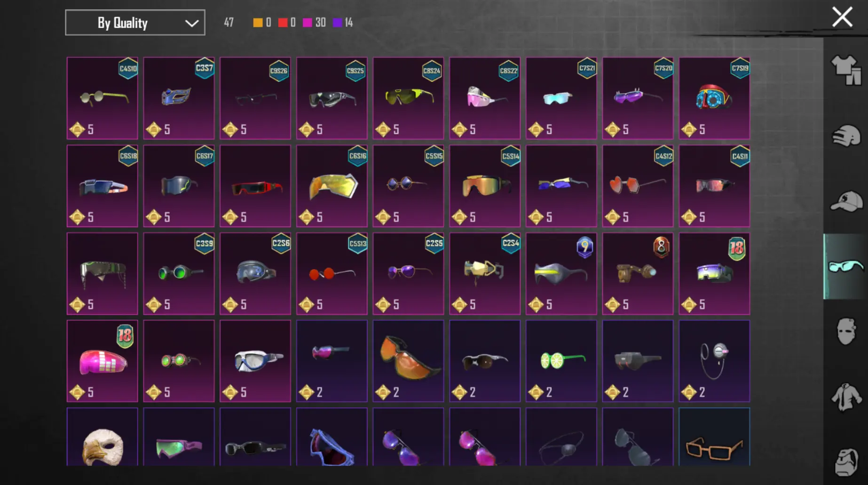This screenshot has height=485, width=868.
Task: Open the face mask category icon
Action: pyautogui.click(x=846, y=332)
